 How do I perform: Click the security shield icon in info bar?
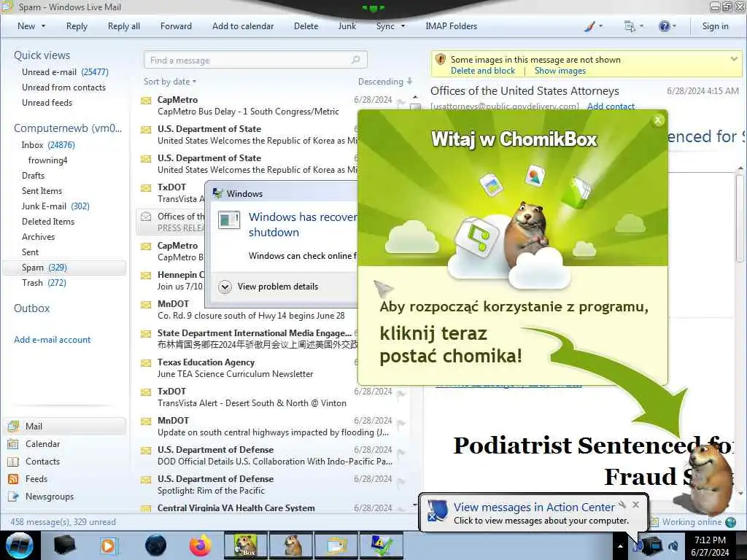click(x=441, y=60)
